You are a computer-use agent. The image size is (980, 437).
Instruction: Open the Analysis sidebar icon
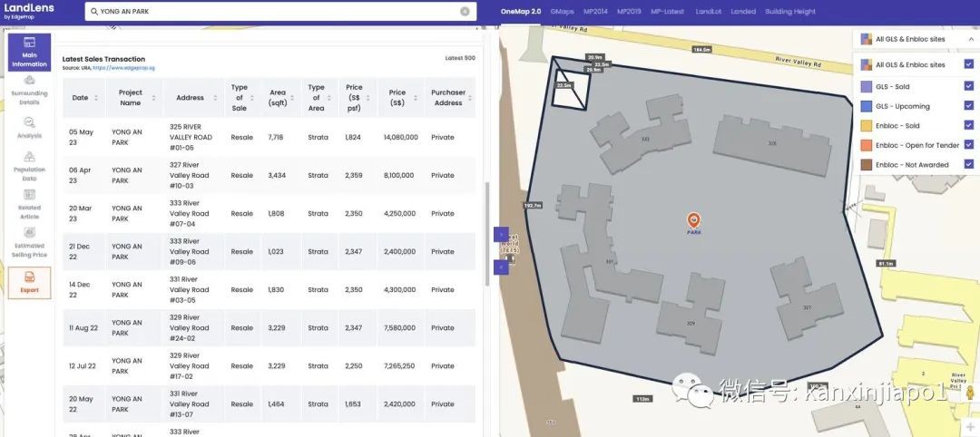pyautogui.click(x=29, y=127)
